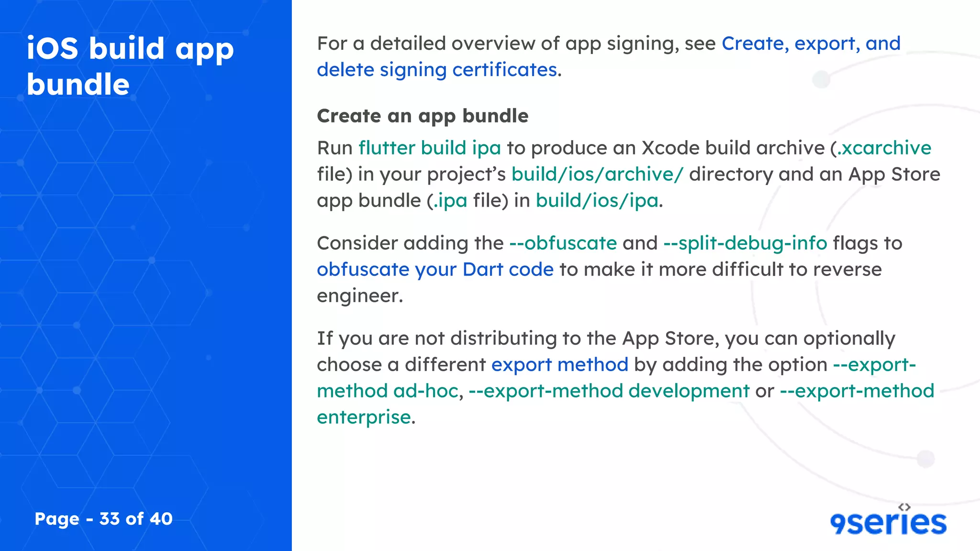
Task: Click the 'iOS build app bundle' title
Action: pos(130,66)
